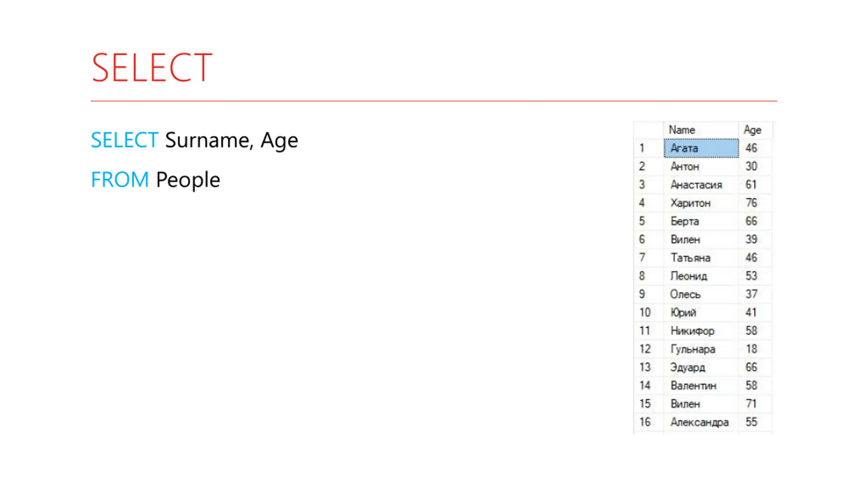Click the blue FROM keyword text
Screen dimensions: 868x488
coord(120,180)
